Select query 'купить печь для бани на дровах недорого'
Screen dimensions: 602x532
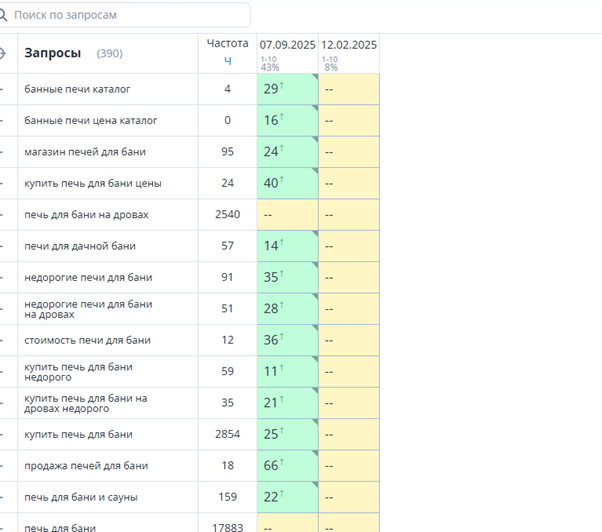[x=86, y=403]
